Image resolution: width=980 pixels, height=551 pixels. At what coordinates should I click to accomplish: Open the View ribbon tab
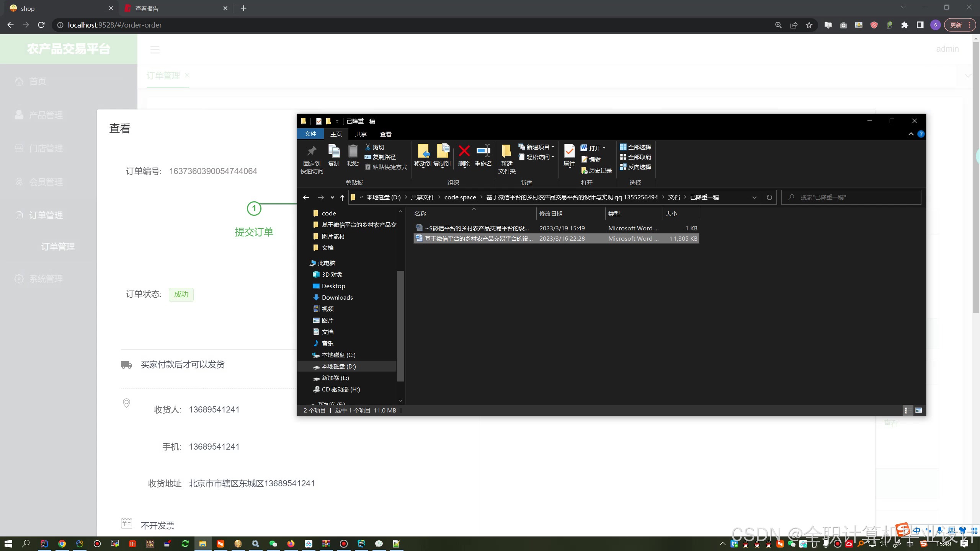coord(385,134)
